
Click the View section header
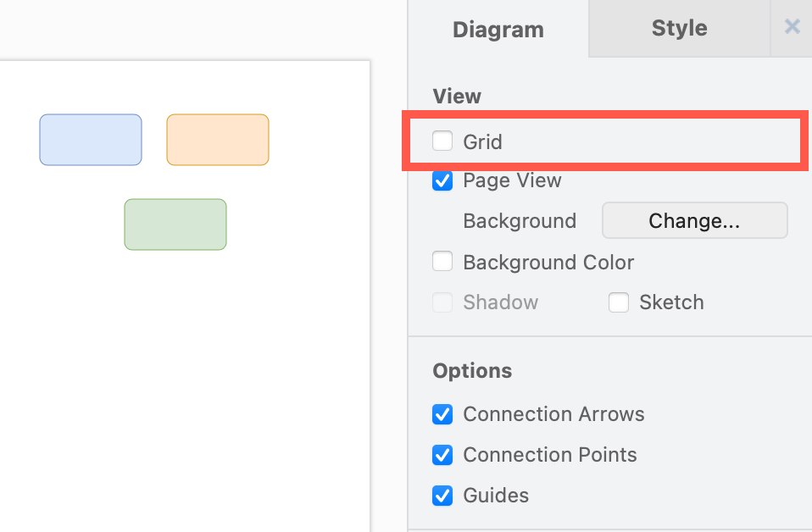[457, 96]
